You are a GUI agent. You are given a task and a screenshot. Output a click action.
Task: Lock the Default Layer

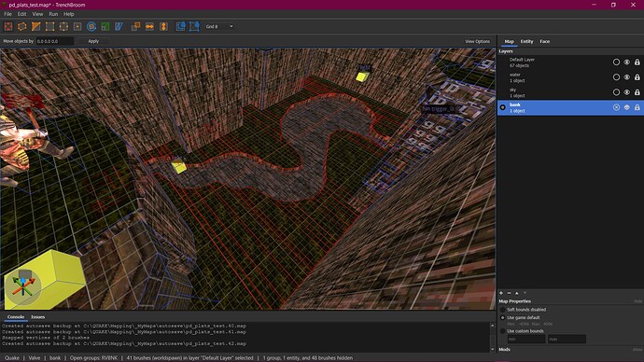637,62
